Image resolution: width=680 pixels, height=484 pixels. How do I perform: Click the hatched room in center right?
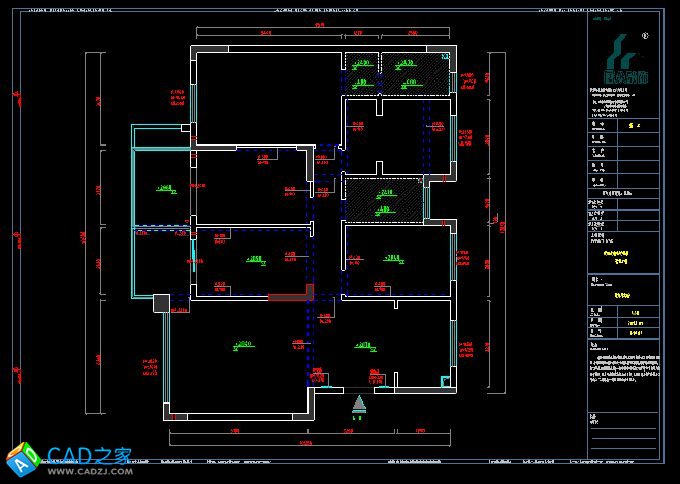point(383,197)
